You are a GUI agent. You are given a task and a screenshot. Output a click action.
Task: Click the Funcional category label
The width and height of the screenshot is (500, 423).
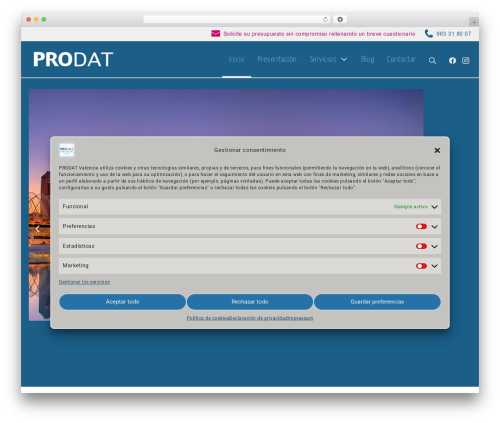click(75, 206)
